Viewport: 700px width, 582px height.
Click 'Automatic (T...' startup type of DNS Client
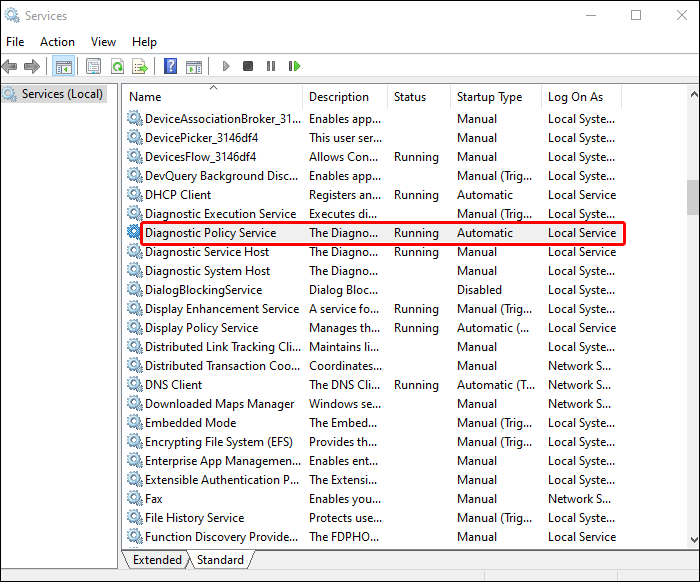coord(496,385)
